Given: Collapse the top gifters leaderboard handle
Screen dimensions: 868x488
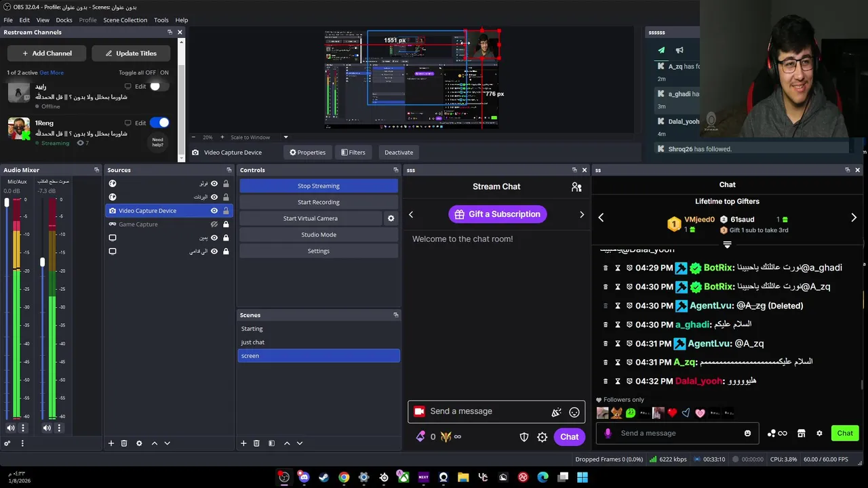Looking at the screenshot, I should 727,245.
